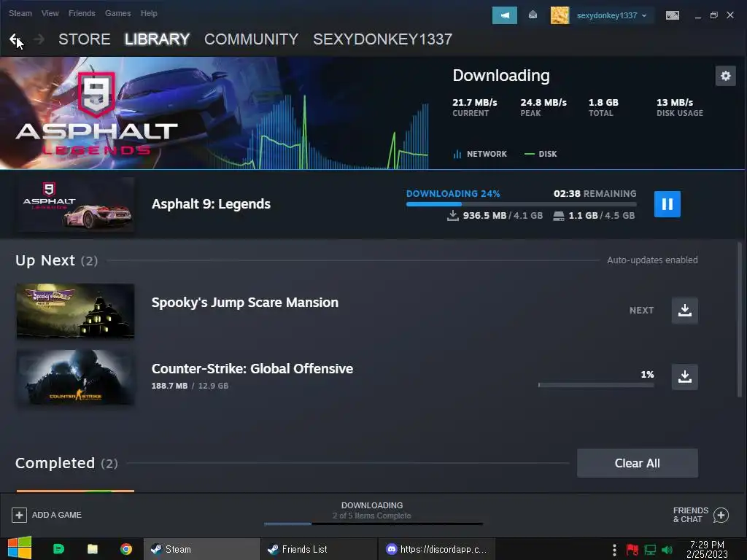Start downloading Spooky's Jump Scare Mansion
The width and height of the screenshot is (747, 560).
pyautogui.click(x=684, y=311)
